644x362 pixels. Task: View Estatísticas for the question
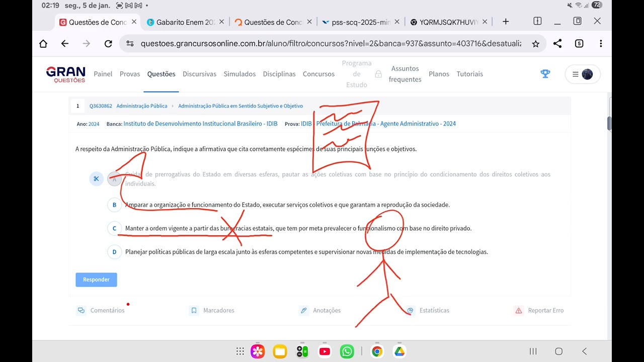[427, 310]
